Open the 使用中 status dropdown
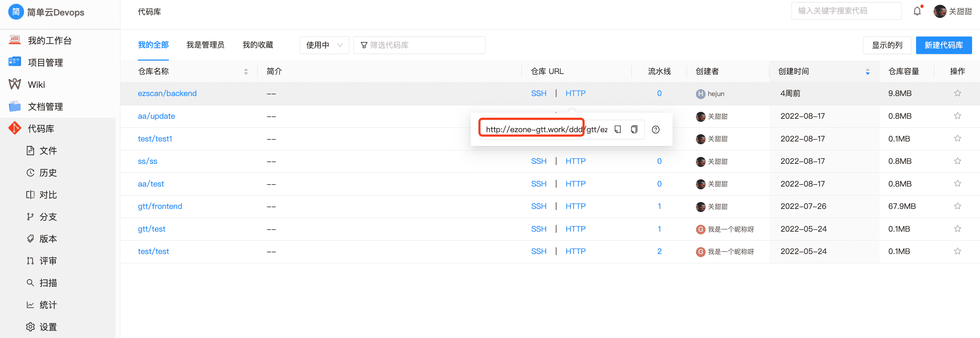The height and width of the screenshot is (338, 980). 324,45
